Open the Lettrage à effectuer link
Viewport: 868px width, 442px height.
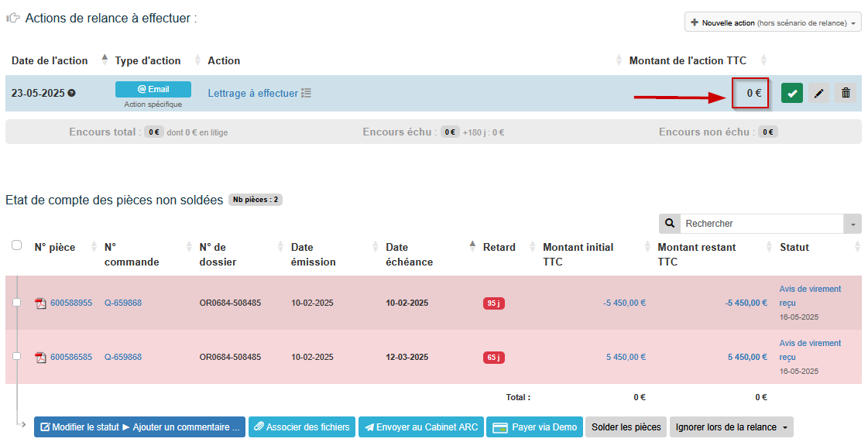[x=252, y=93]
